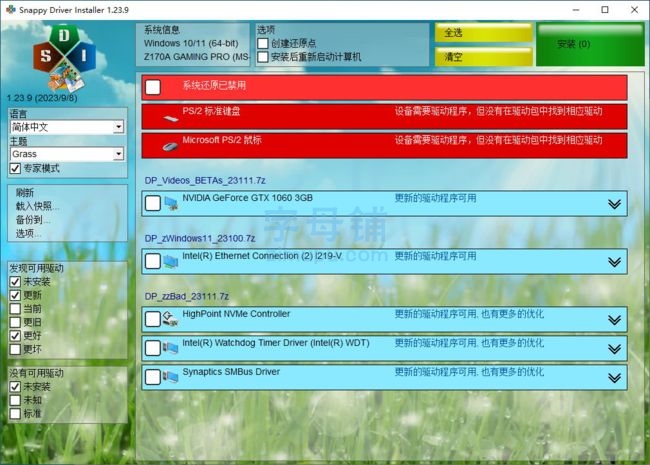The image size is (650, 465).
Task: Click the HighPoint NVMe Controller device icon
Action: [x=170, y=319]
